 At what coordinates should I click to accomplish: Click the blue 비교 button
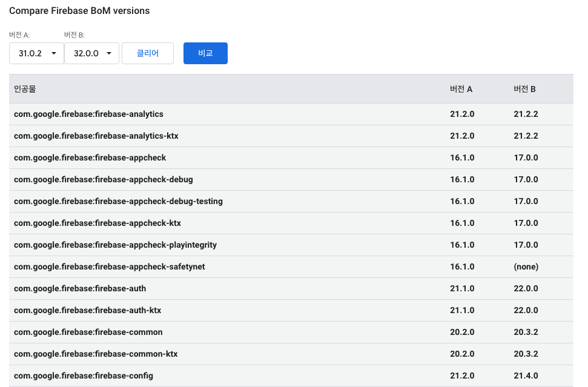(x=205, y=53)
